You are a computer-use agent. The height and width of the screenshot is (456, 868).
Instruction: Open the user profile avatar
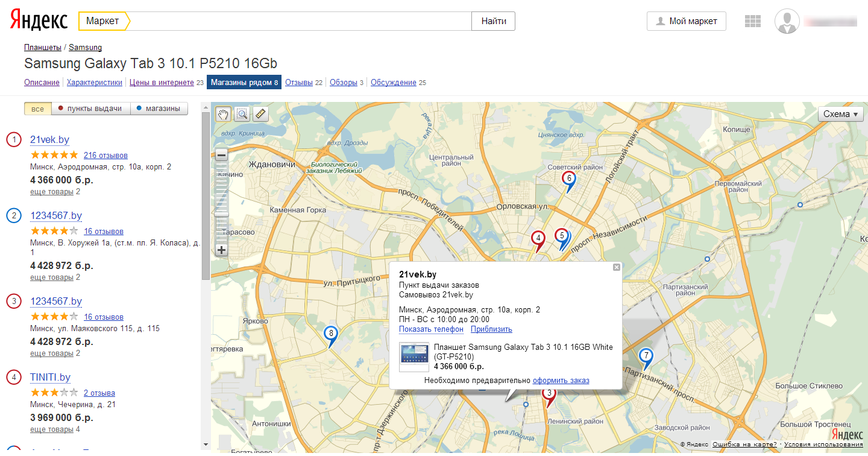[787, 21]
